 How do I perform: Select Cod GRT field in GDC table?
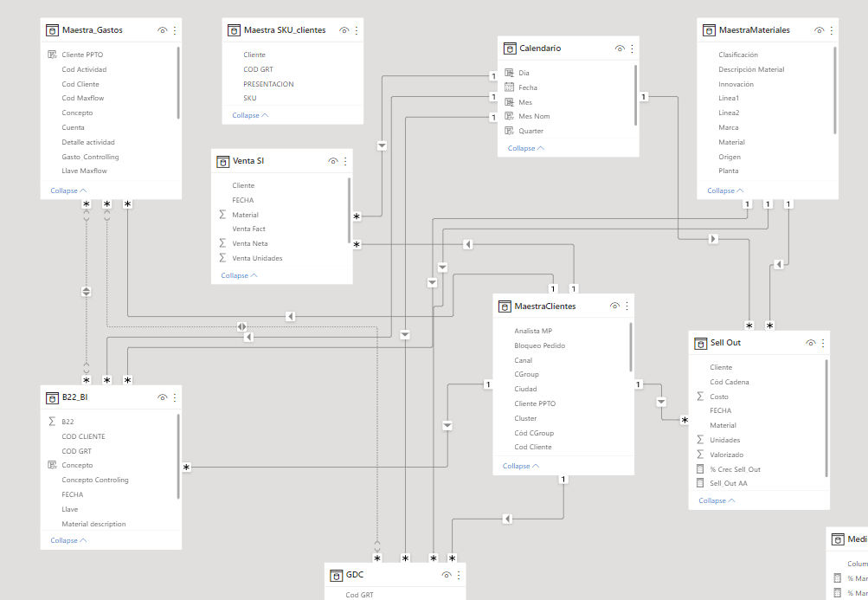(359, 595)
